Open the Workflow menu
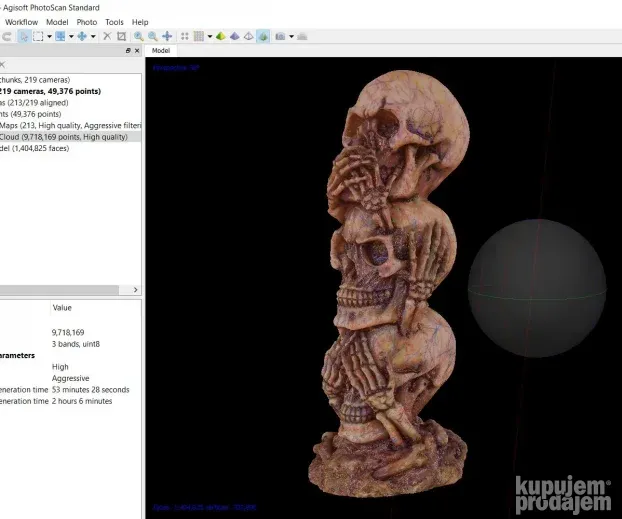622x519 pixels. pos(21,22)
